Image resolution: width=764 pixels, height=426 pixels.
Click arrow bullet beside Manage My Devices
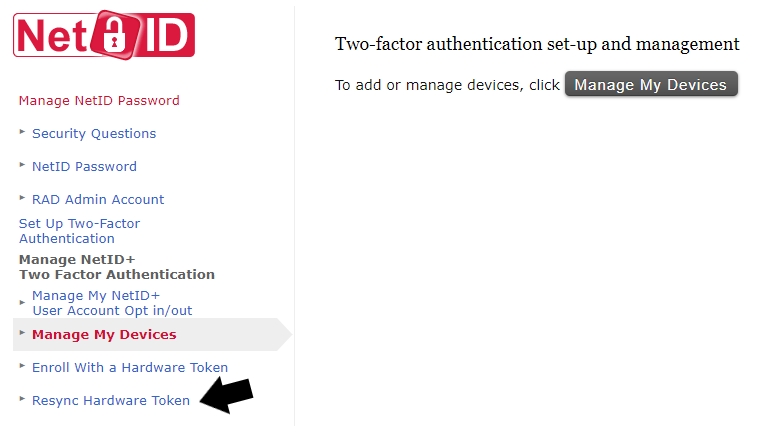coord(22,332)
